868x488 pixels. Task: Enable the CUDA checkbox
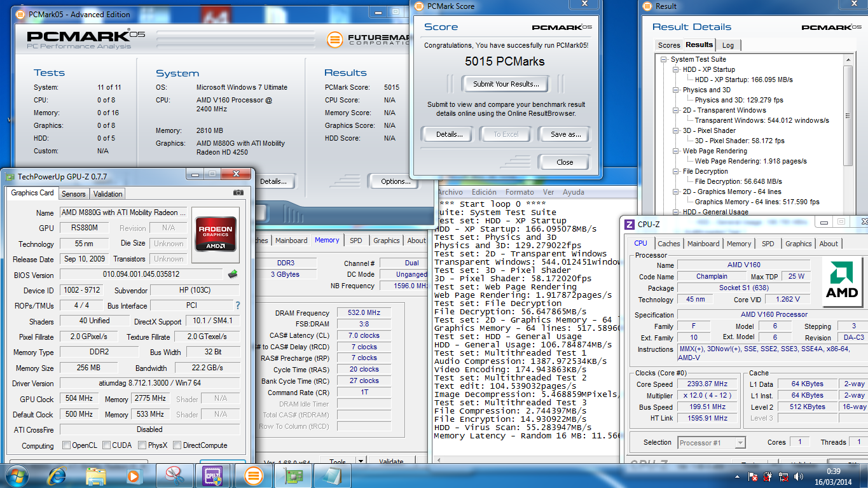coord(106,445)
